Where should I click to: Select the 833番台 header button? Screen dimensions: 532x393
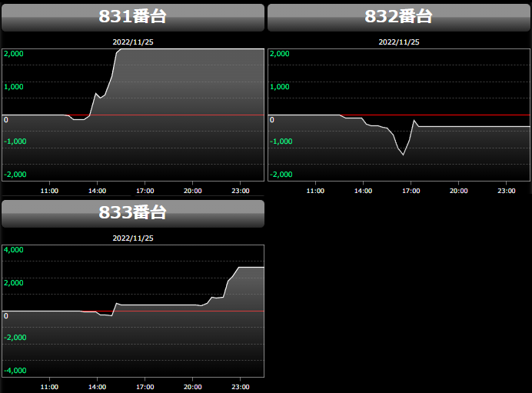[133, 213]
